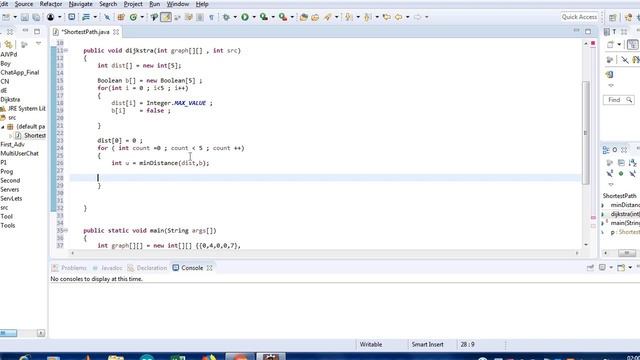Screen dimensions: 640x360
Task: Open the Navigate menu
Action: click(x=80, y=4)
